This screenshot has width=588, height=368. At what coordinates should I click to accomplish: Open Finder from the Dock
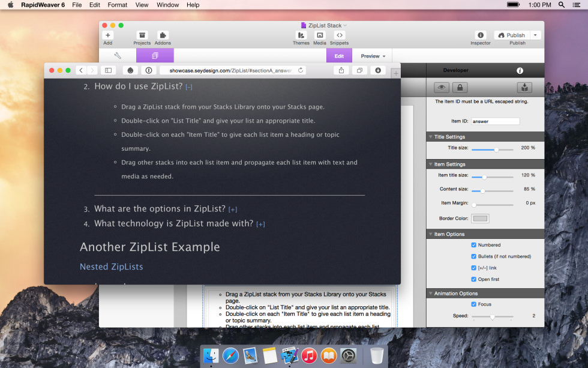(x=211, y=355)
